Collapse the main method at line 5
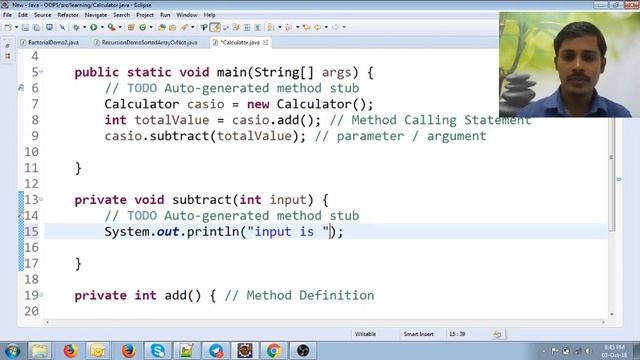Viewport: 640px width, 360px height. (x=42, y=72)
